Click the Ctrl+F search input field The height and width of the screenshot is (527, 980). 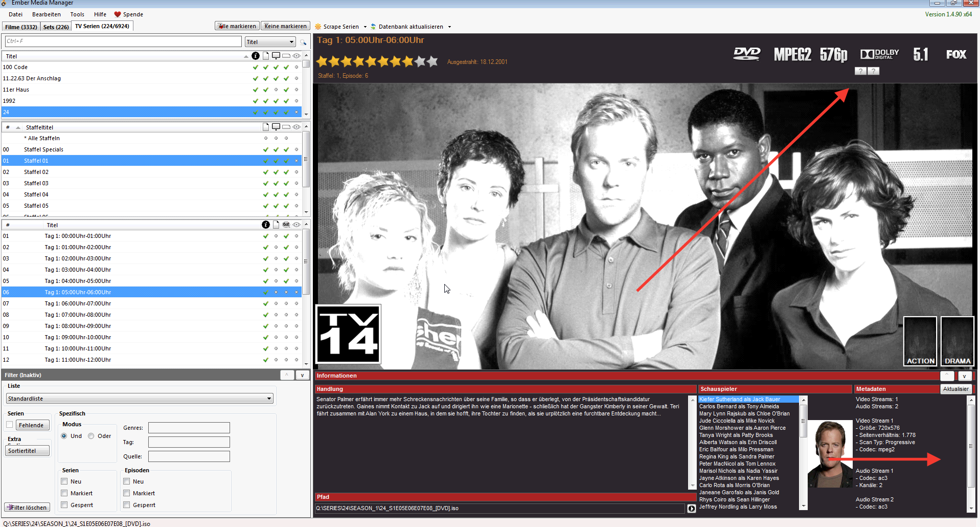tap(123, 41)
